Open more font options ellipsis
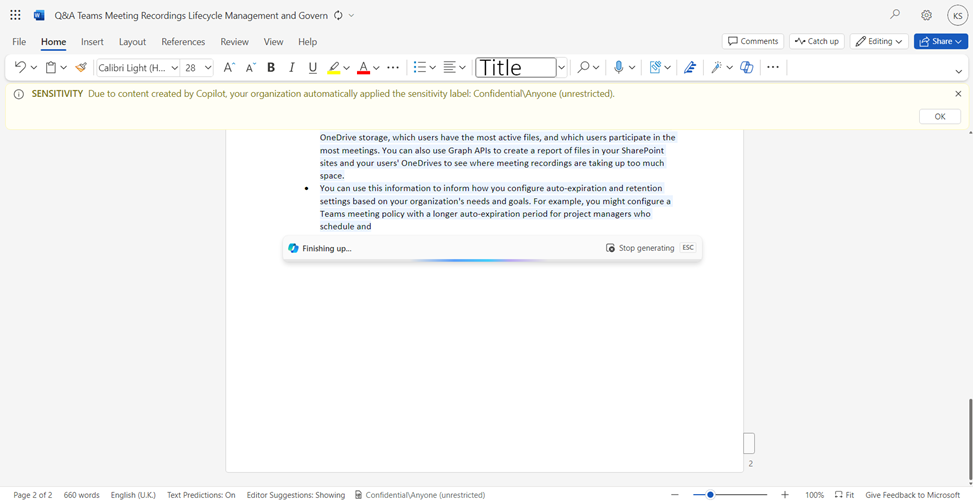 coord(393,67)
